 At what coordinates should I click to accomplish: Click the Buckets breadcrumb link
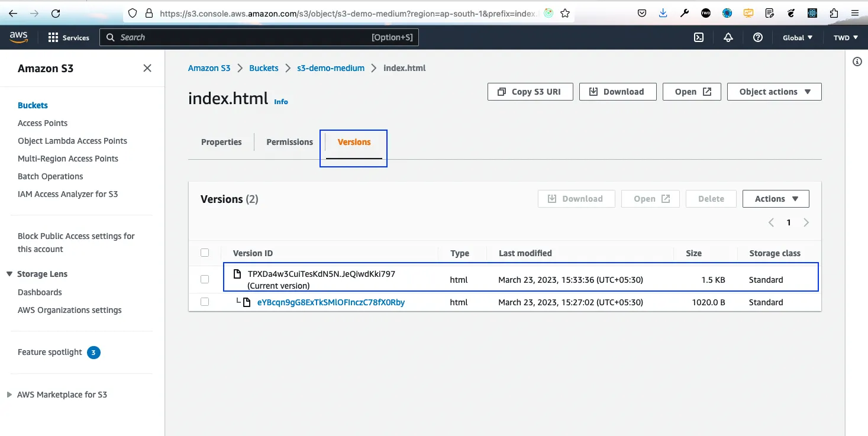[264, 68]
